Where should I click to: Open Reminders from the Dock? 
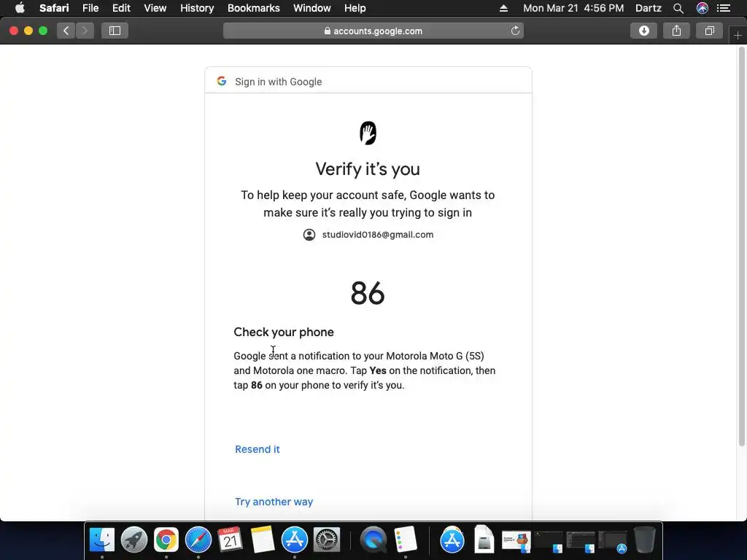coord(406,540)
